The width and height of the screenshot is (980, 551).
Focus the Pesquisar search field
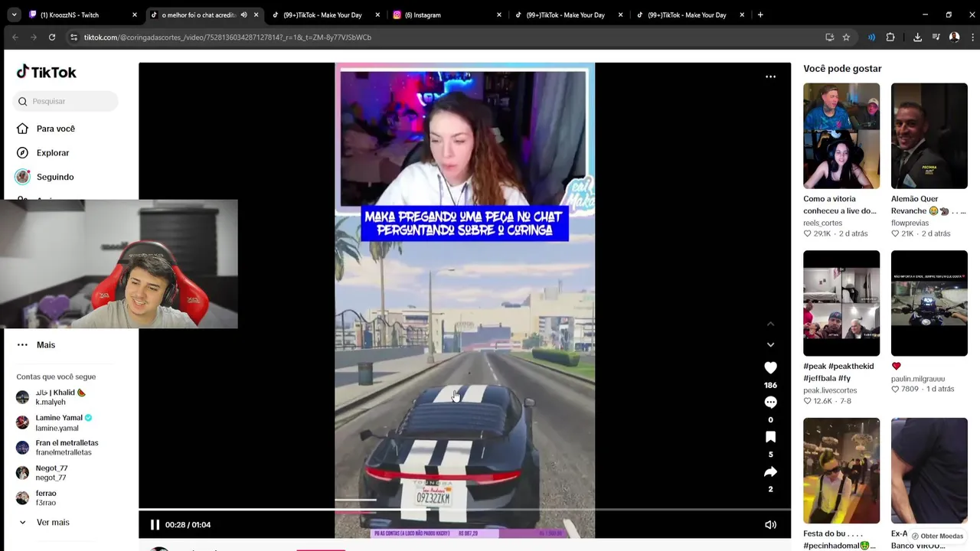66,101
